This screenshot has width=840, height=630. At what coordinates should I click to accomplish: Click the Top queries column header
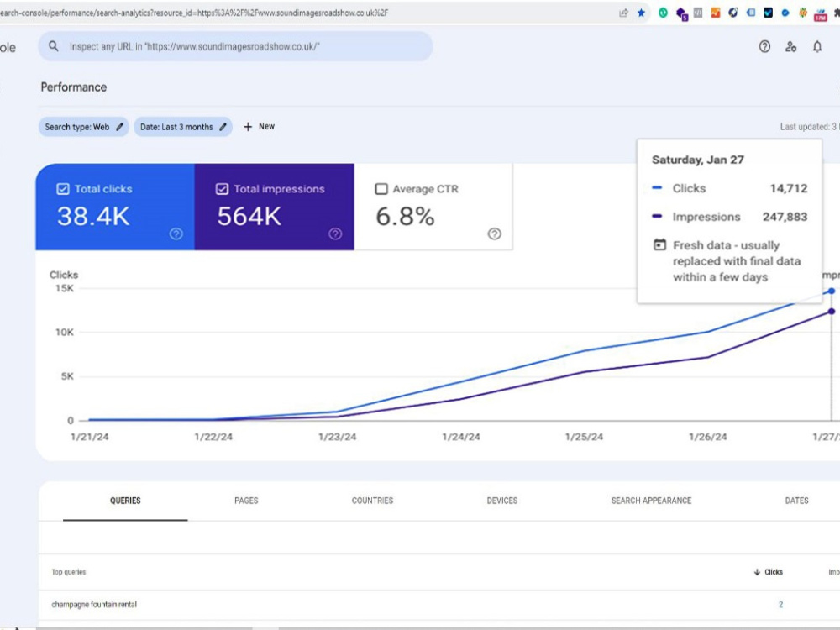click(69, 572)
